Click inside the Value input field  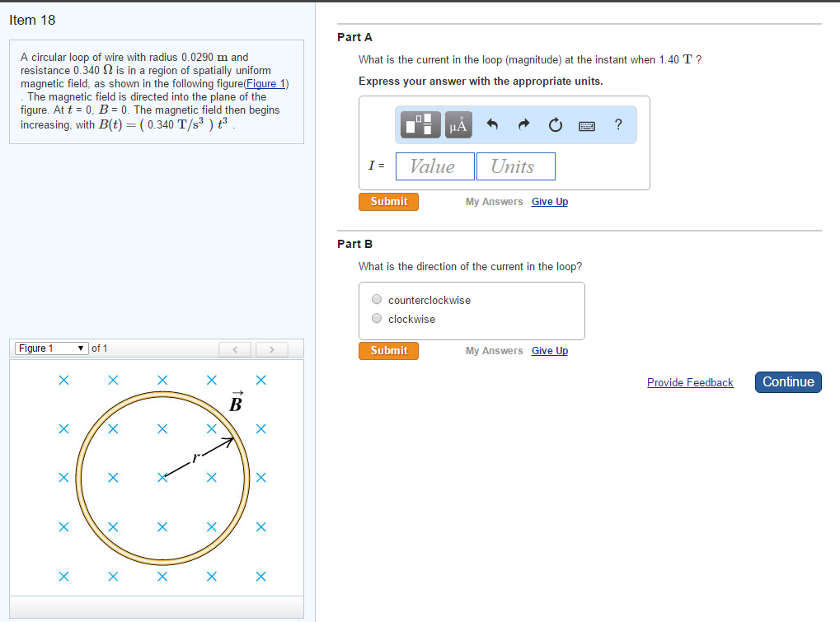434,166
